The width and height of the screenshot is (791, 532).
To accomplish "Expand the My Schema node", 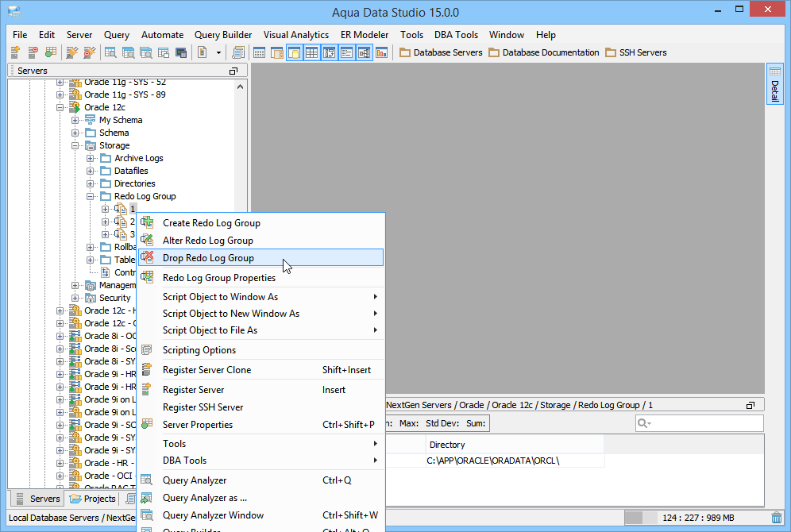I will click(75, 120).
